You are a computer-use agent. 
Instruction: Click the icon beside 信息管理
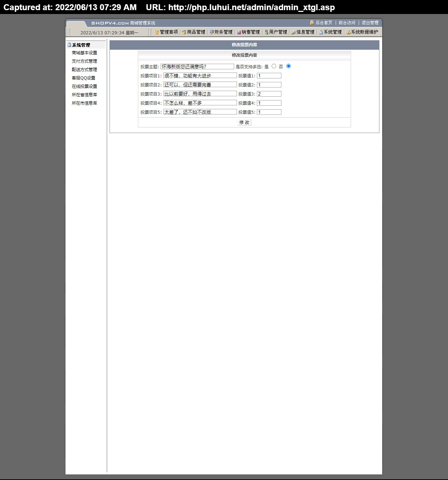(293, 32)
